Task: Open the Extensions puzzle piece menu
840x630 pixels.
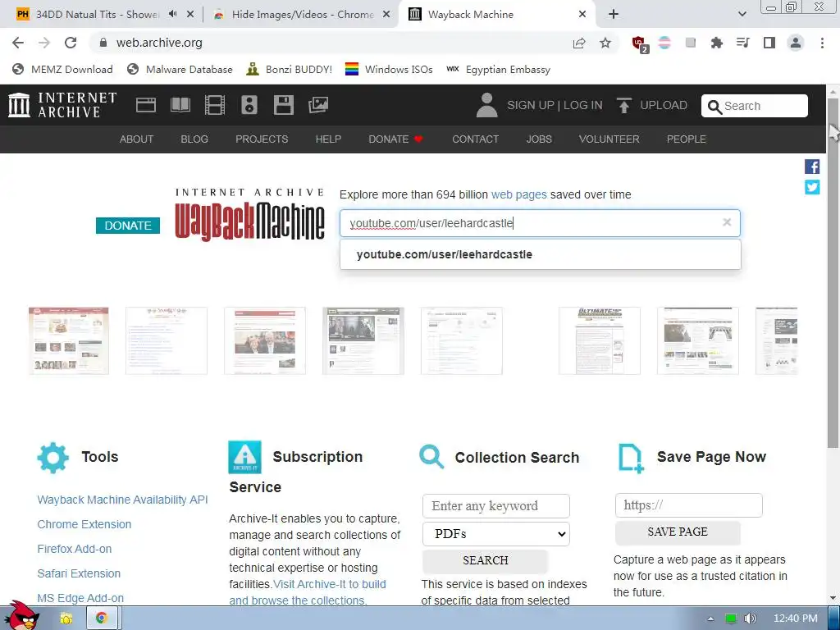Action: click(x=716, y=43)
